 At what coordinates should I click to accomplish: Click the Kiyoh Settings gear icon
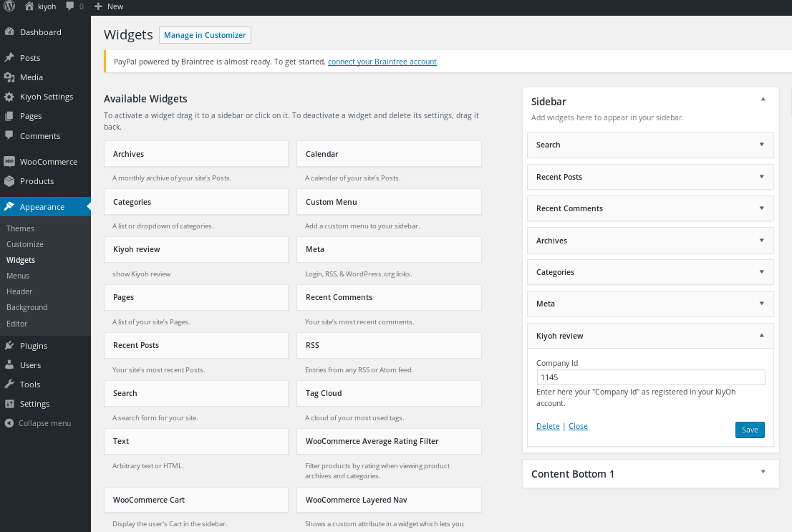[x=9, y=97]
